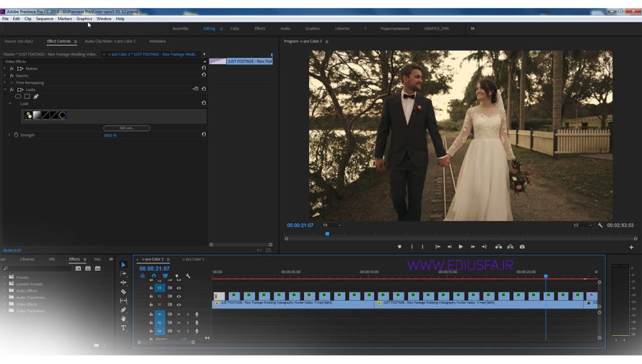
Task: Select the Pen tool in the tools panel
Action: pos(124,309)
